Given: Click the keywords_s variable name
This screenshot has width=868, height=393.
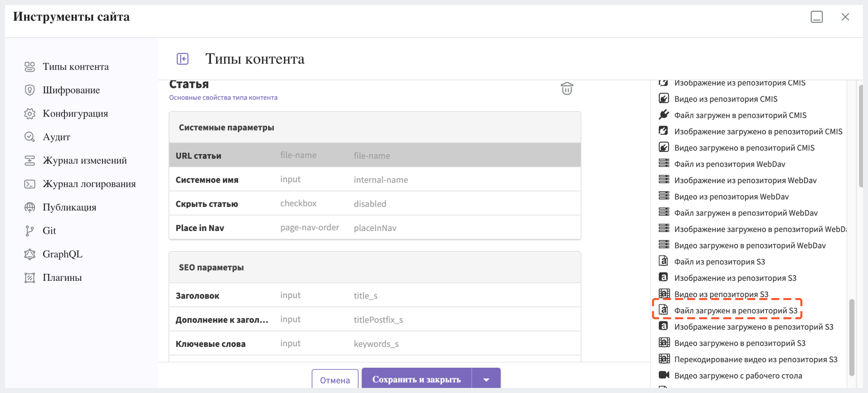Looking at the screenshot, I should click(376, 344).
